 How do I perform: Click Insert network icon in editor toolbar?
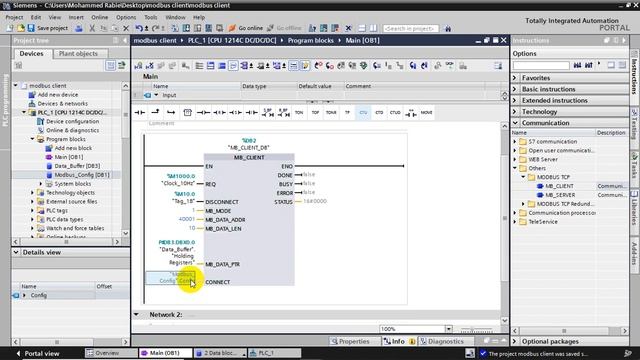pyautogui.click(x=138, y=66)
